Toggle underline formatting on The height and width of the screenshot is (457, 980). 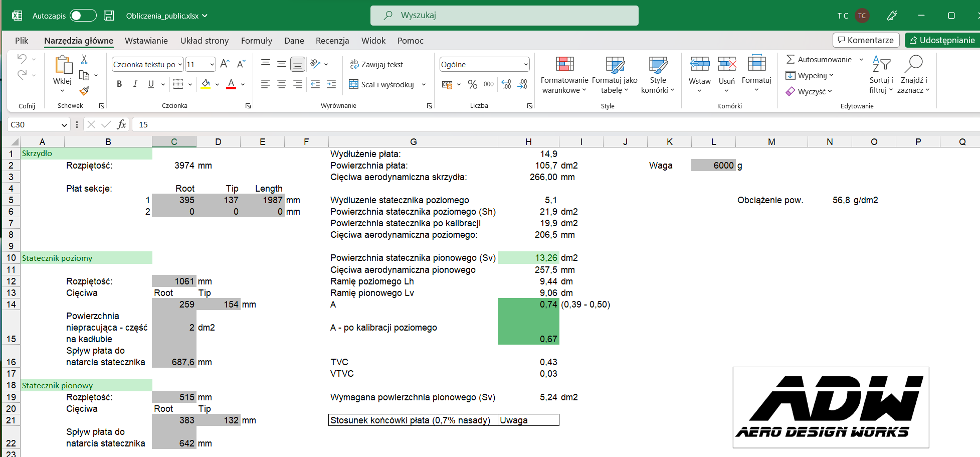[x=151, y=84]
